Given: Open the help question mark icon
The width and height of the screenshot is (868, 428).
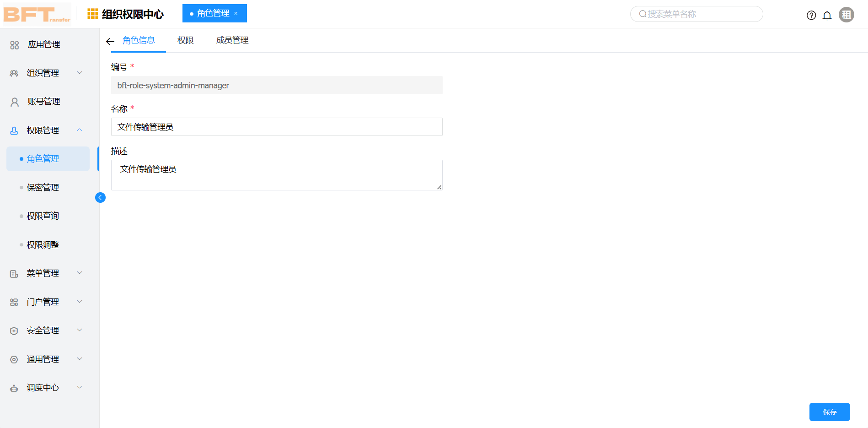Looking at the screenshot, I should 811,15.
